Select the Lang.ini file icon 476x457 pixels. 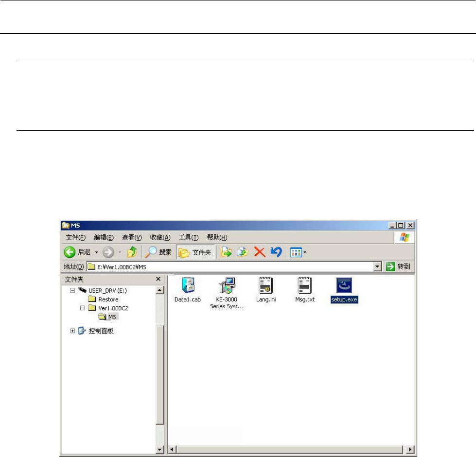(266, 285)
